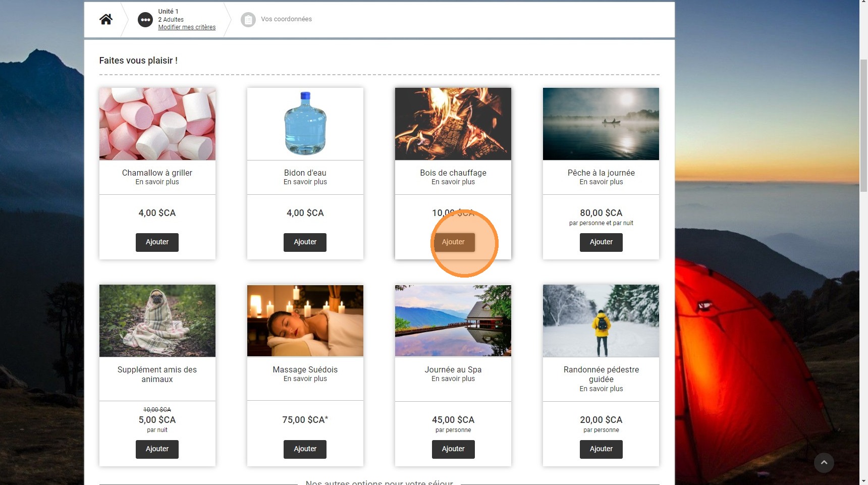This screenshot has width=868, height=485.
Task: Click the marshmallow product photo
Action: point(157,124)
